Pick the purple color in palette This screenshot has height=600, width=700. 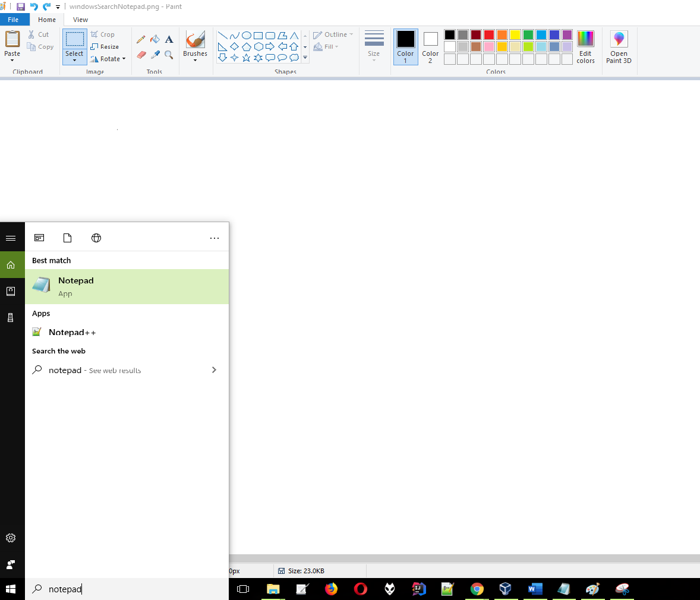point(567,35)
